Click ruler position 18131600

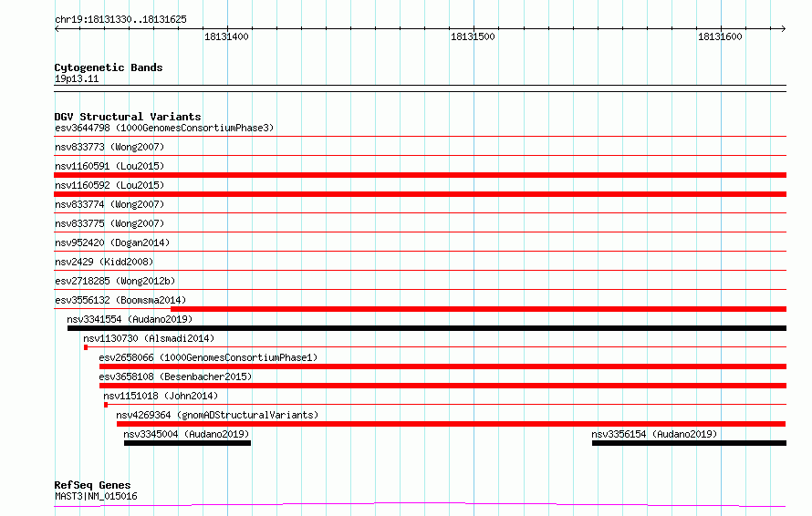[x=720, y=36]
